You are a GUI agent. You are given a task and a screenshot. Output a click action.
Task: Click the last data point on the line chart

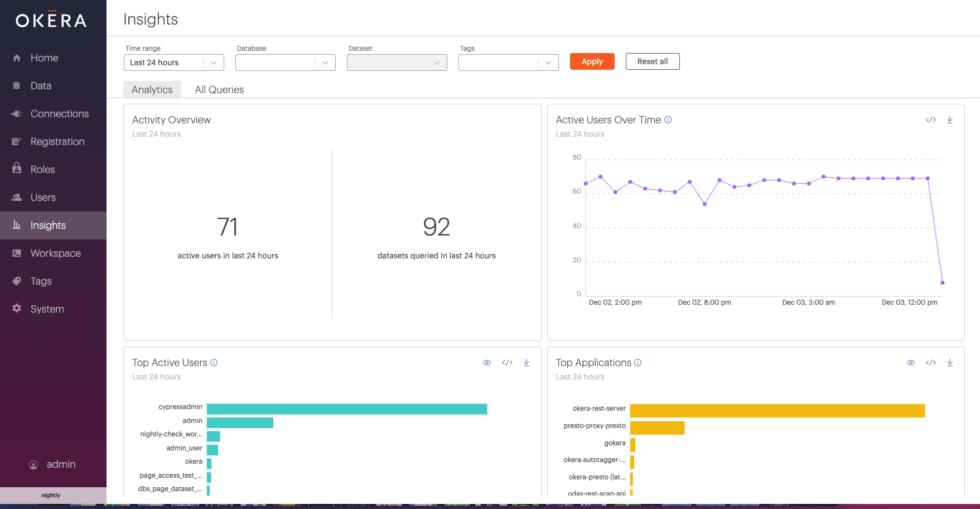coord(942,282)
